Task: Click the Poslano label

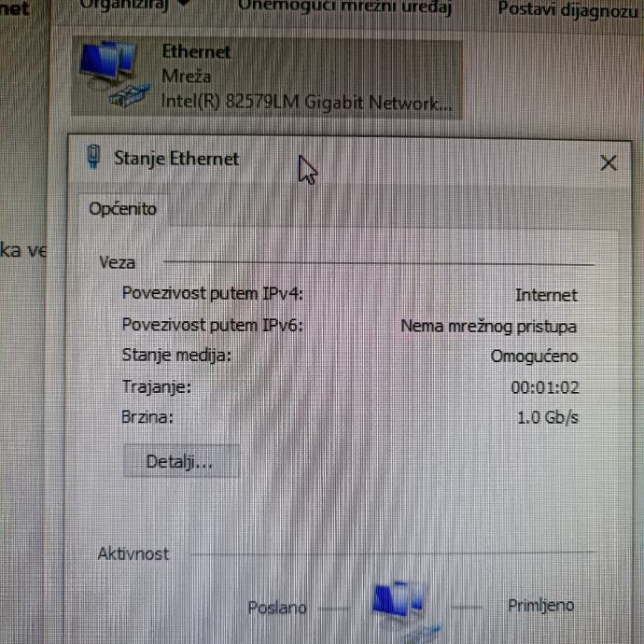Action: tap(277, 608)
